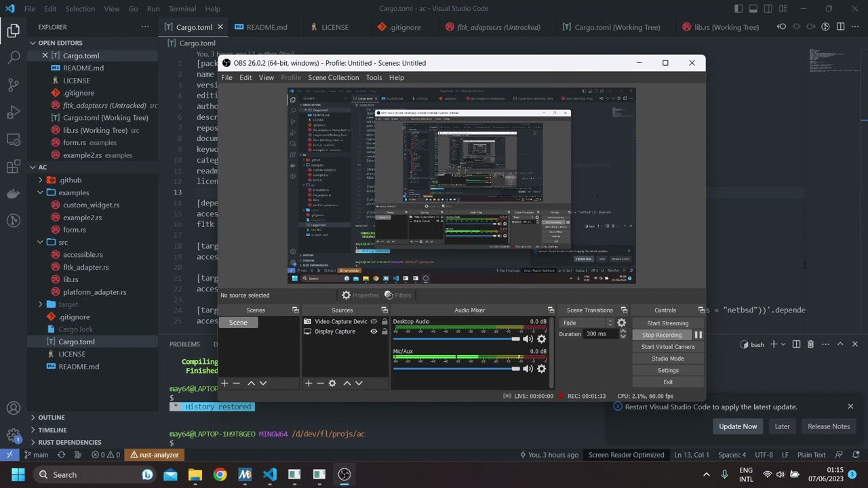Remove scene with minus icon in Scenes
Viewport: 868px width, 488px height.
pyautogui.click(x=237, y=383)
